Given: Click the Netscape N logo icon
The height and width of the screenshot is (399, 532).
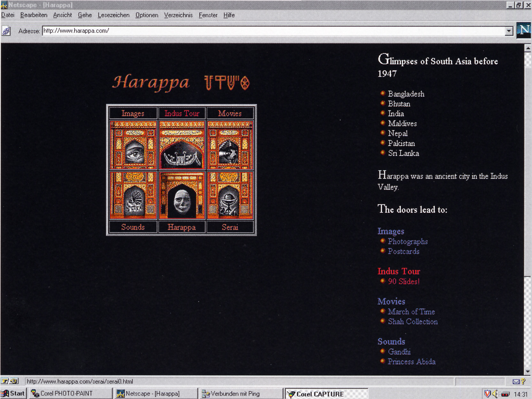Looking at the screenshot, I should 524,31.
